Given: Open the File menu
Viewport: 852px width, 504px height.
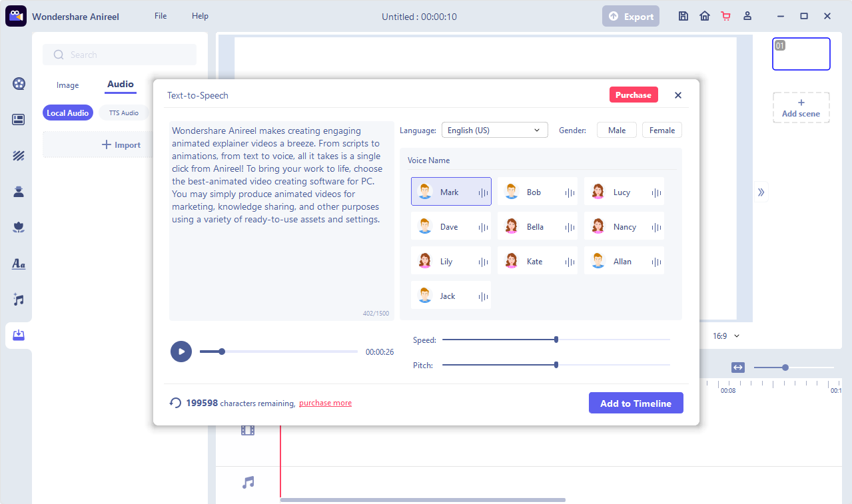Looking at the screenshot, I should point(161,16).
